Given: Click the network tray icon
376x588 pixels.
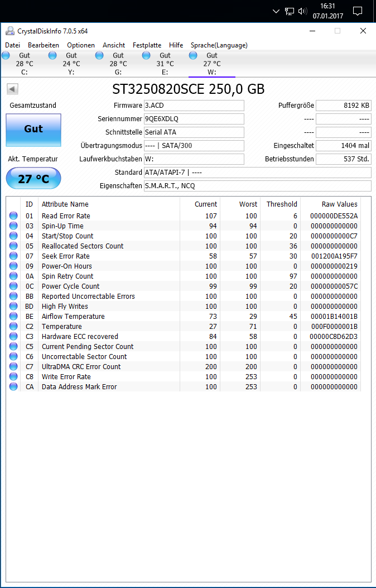Looking at the screenshot, I should [290, 11].
